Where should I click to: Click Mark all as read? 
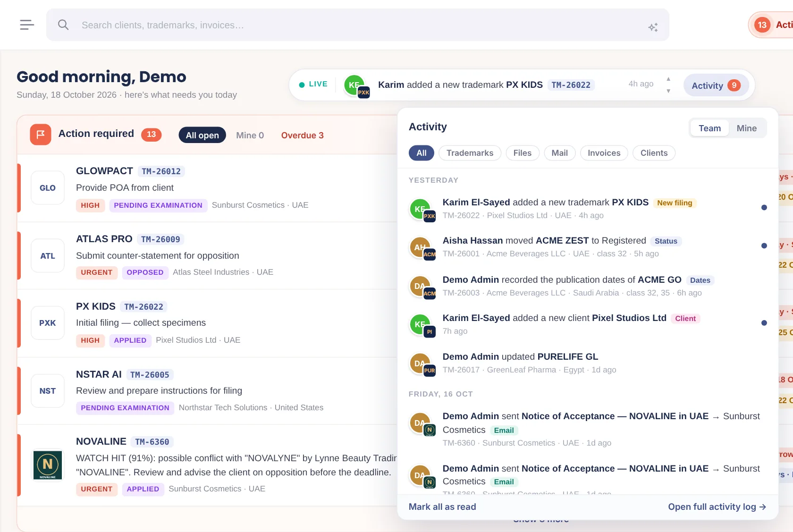tap(442, 507)
